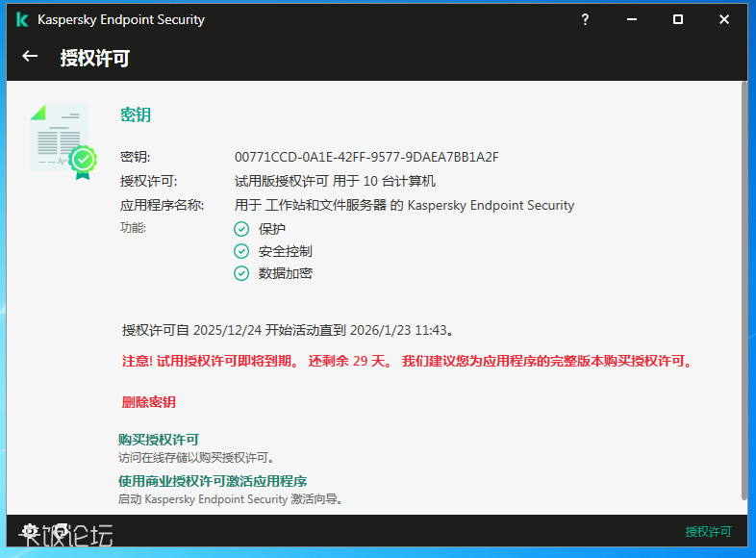Click the green checkmark next to 保护

pyautogui.click(x=241, y=229)
